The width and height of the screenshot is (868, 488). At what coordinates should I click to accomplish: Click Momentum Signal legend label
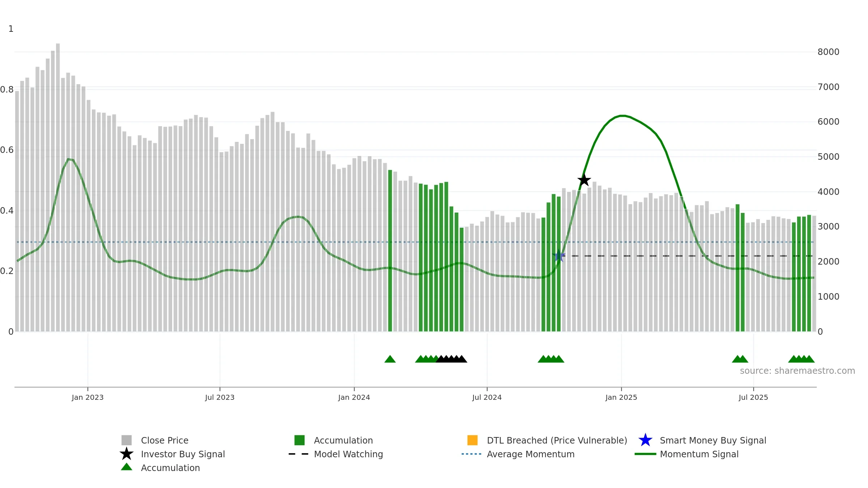[x=699, y=454]
